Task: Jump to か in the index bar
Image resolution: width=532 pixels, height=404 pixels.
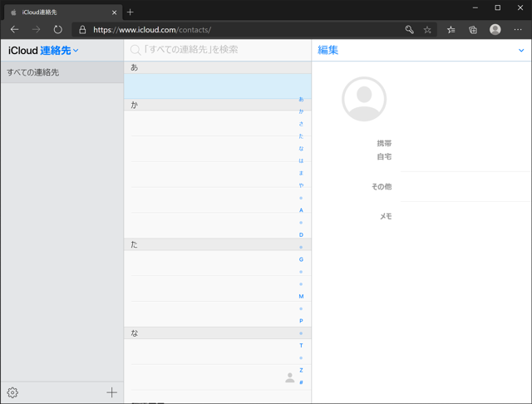Action: pos(301,111)
